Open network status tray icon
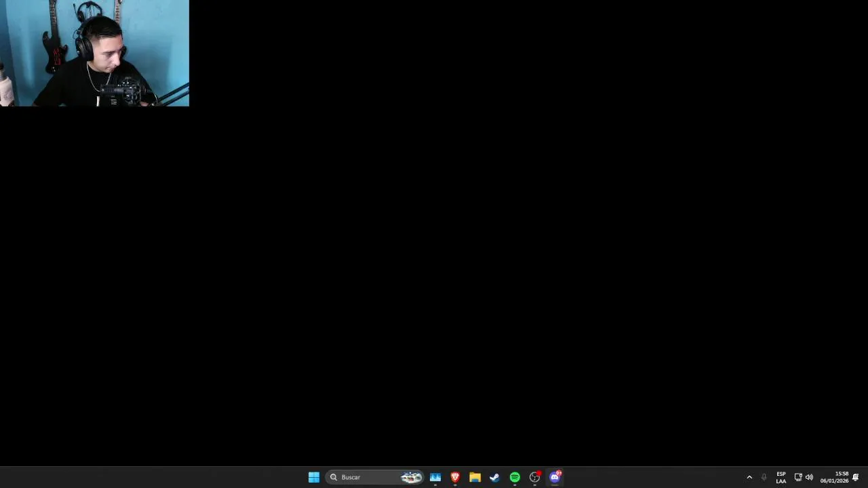 pyautogui.click(x=798, y=477)
